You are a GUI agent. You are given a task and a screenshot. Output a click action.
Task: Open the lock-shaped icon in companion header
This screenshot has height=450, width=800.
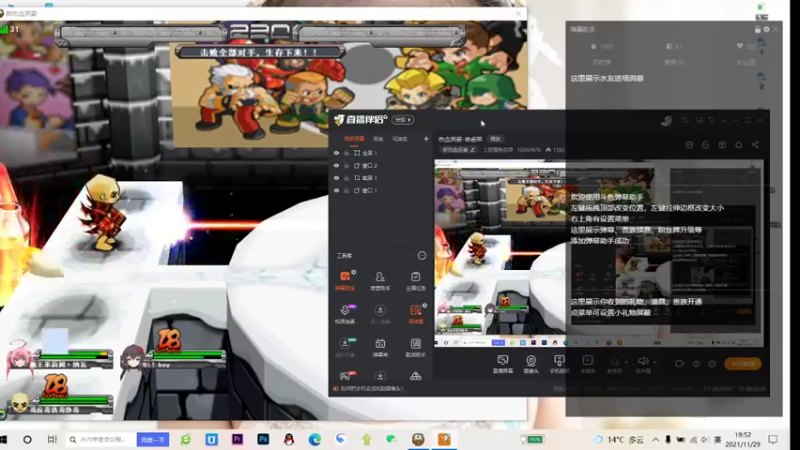705,145
